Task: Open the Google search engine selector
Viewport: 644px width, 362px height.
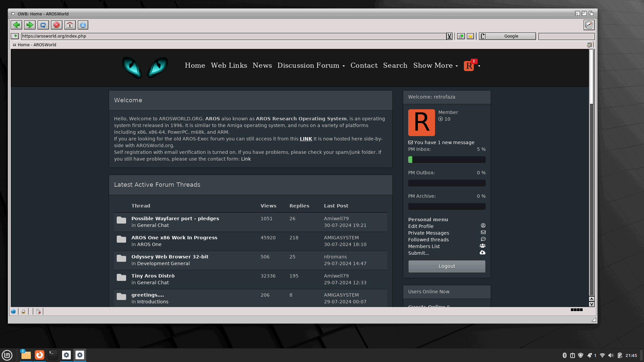Action: click(507, 36)
